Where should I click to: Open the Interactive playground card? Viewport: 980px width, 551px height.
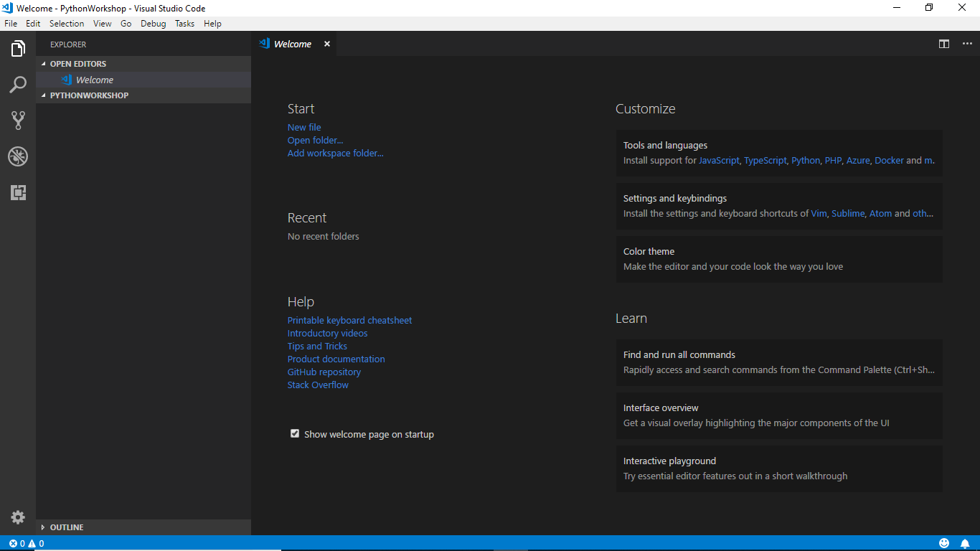click(779, 468)
